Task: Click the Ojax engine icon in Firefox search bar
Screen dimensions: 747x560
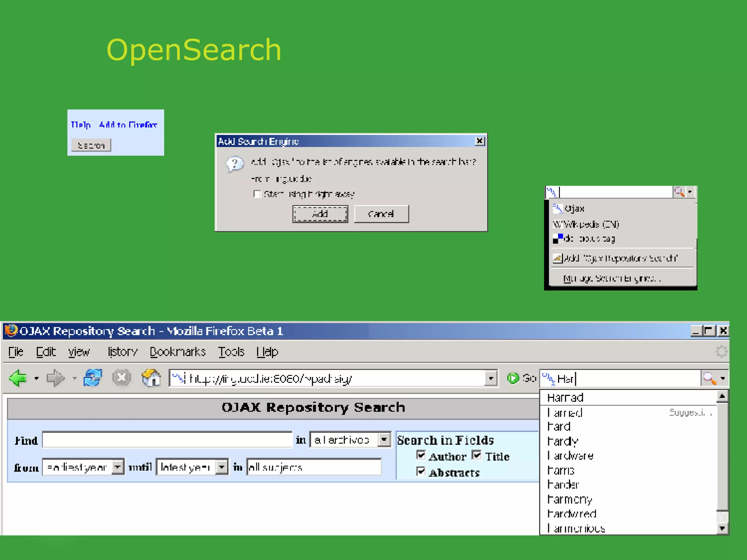Action: (x=549, y=379)
